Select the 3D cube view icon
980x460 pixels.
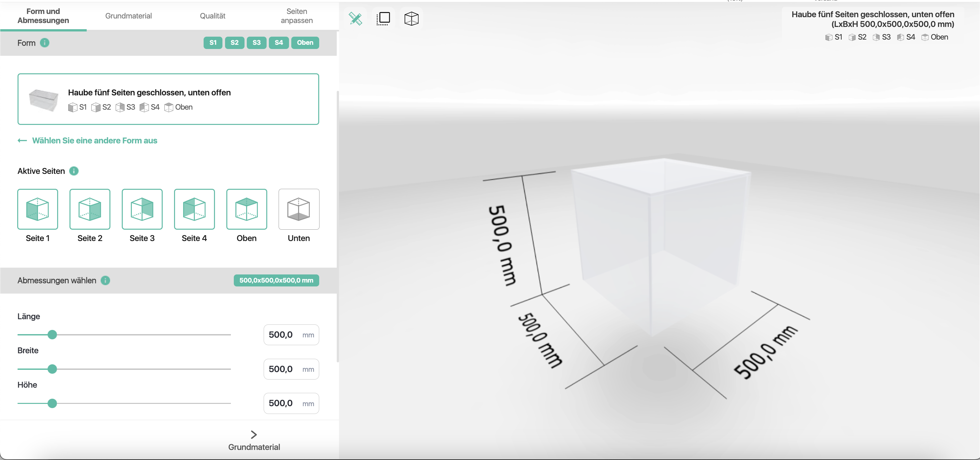click(411, 18)
